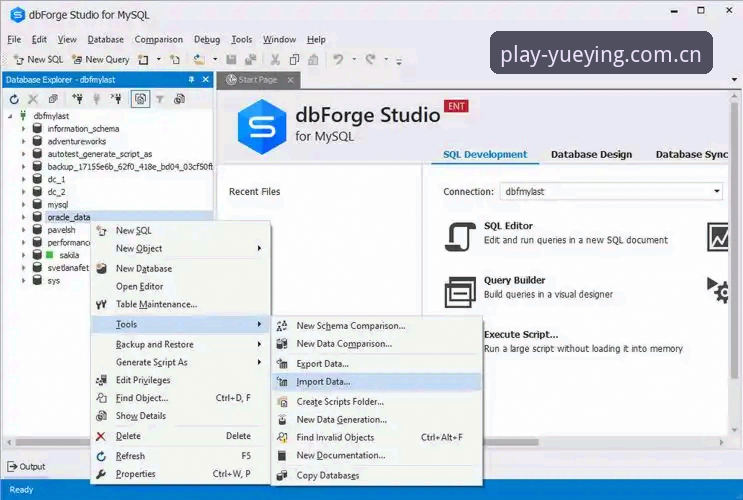This screenshot has height=500, width=743.
Task: Open the File menu
Action: click(14, 39)
